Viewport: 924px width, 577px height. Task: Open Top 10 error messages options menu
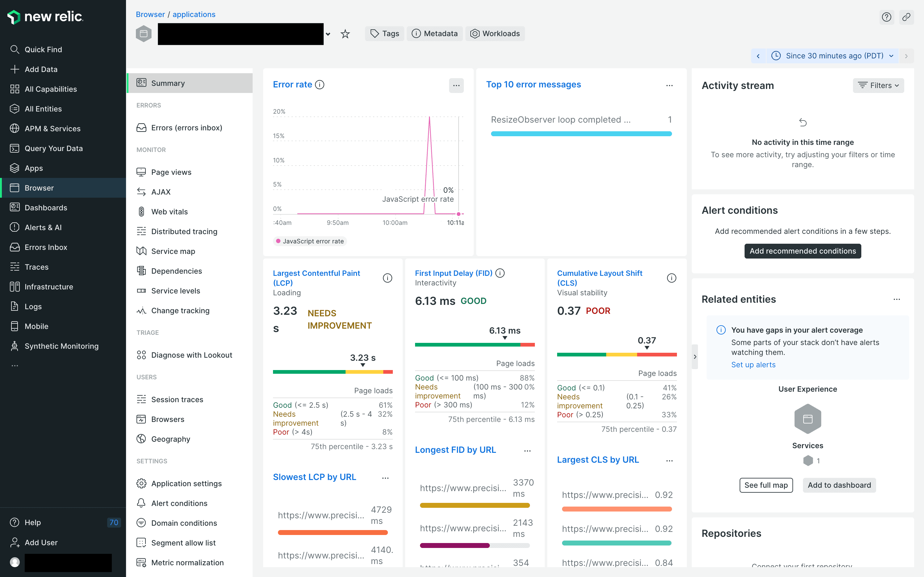click(669, 86)
